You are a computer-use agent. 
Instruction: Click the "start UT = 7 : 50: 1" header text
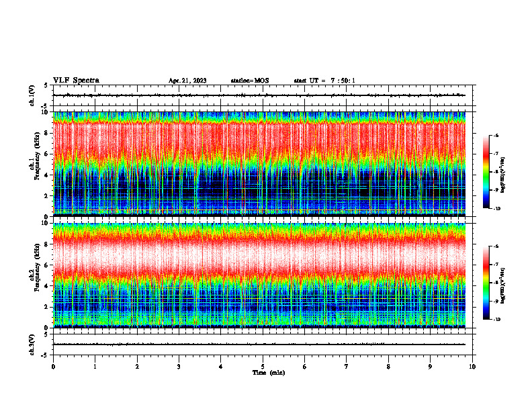point(324,81)
